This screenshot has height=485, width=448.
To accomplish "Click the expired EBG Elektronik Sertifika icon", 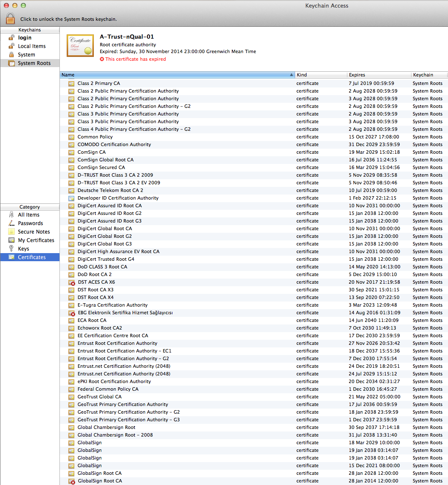I will pos(71,313).
